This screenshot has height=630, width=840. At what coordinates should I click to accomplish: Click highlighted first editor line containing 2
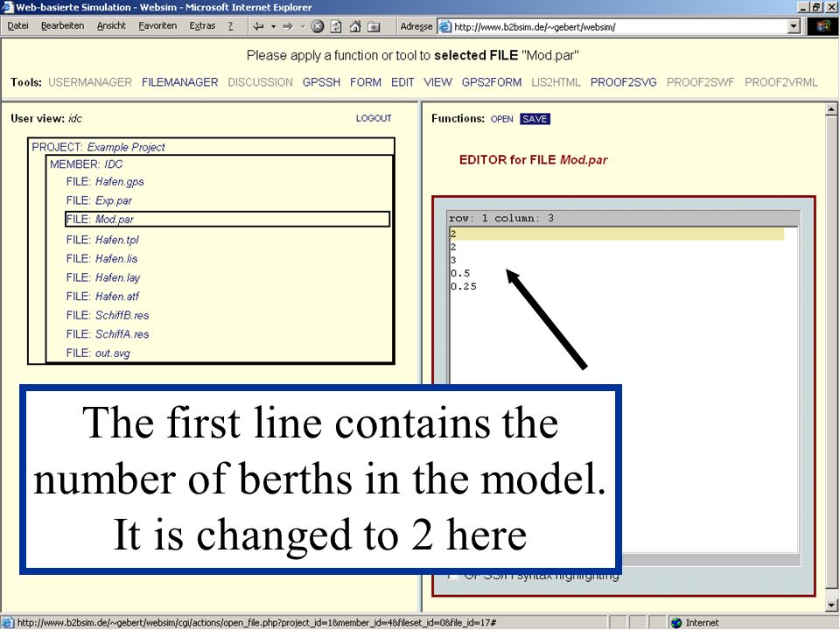617,234
